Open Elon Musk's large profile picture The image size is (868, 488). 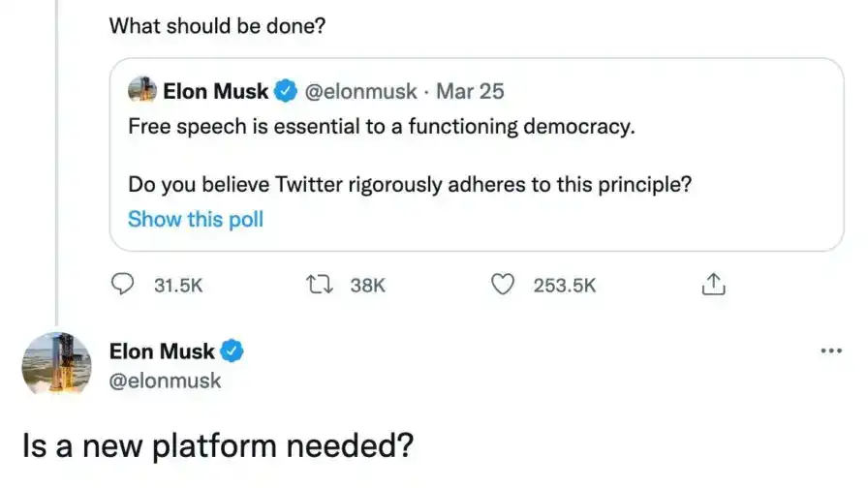(x=56, y=364)
